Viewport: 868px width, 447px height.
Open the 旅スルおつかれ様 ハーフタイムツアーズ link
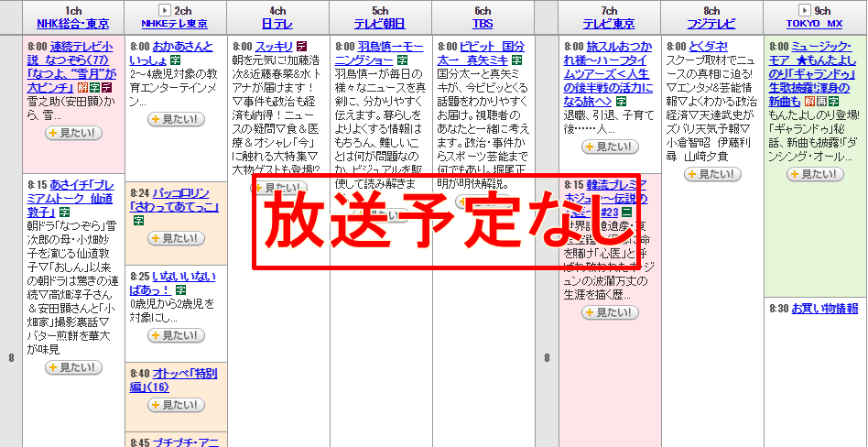608,73
